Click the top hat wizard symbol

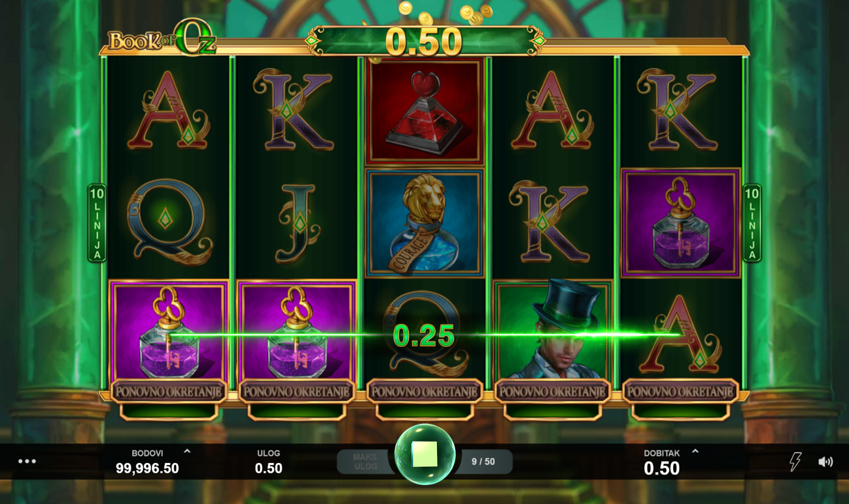tap(553, 329)
